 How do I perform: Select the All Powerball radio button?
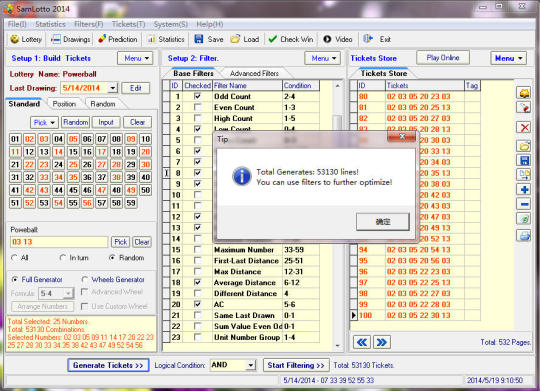click(x=14, y=257)
